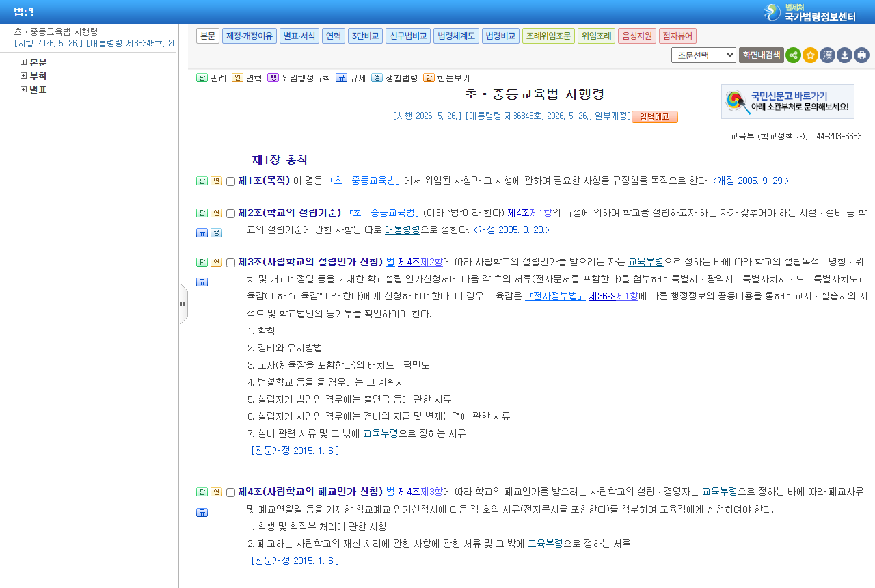The width and height of the screenshot is (875, 588).
Task: Switch to the 제정·개정이유 tab
Action: point(249,36)
